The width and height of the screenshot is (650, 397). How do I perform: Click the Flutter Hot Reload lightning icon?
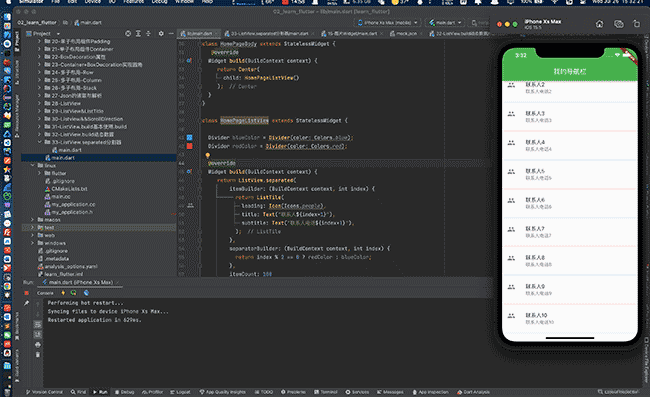click(63, 293)
